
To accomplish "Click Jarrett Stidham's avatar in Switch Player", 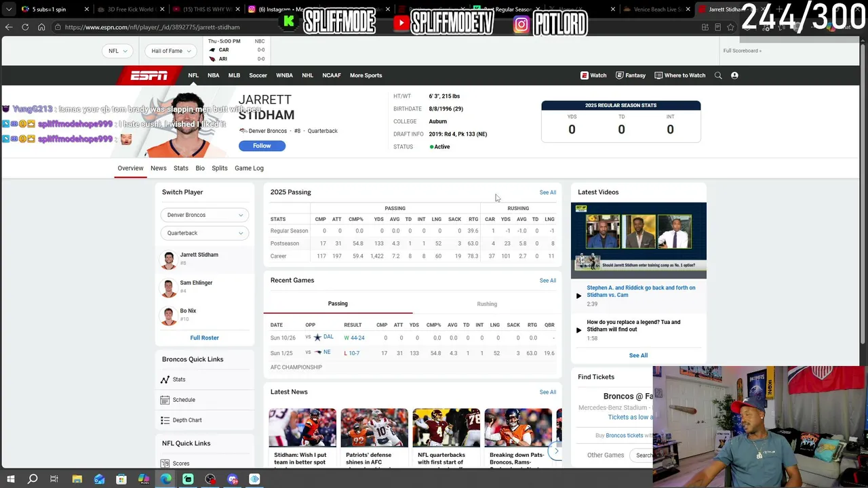I will (x=169, y=260).
